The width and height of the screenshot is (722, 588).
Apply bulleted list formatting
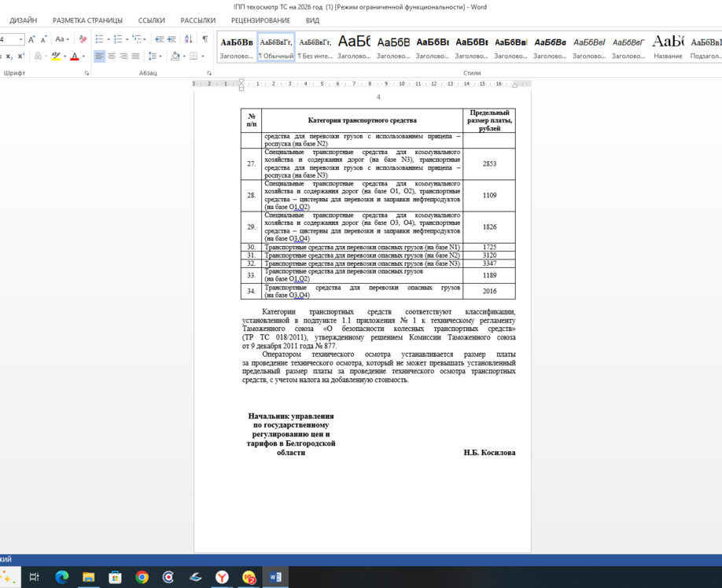[x=99, y=39]
